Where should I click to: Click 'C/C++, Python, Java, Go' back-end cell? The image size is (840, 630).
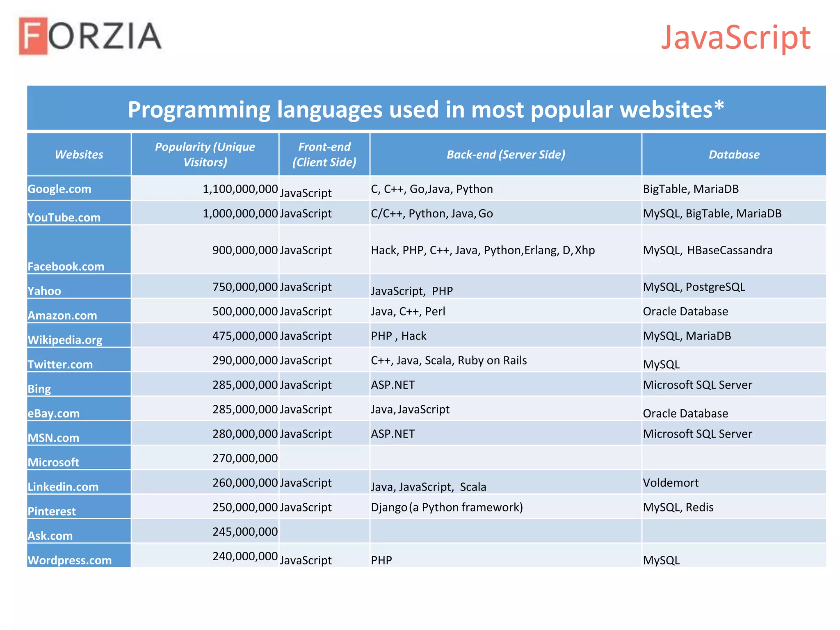[x=432, y=214]
